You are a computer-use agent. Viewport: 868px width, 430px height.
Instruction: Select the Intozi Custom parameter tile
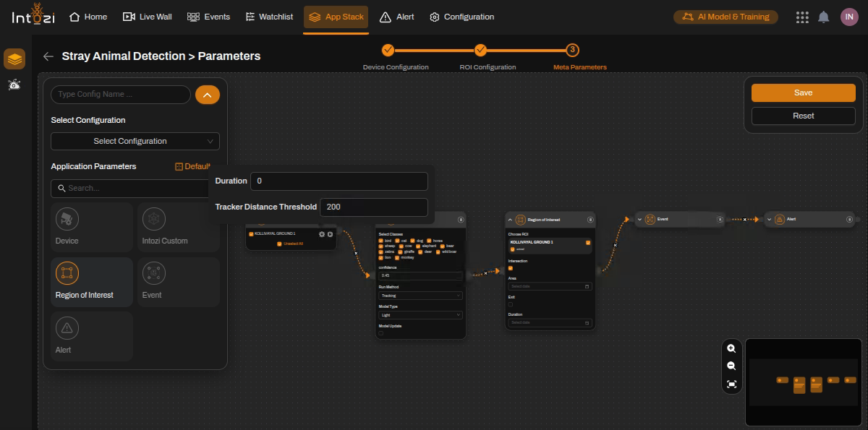(x=178, y=227)
